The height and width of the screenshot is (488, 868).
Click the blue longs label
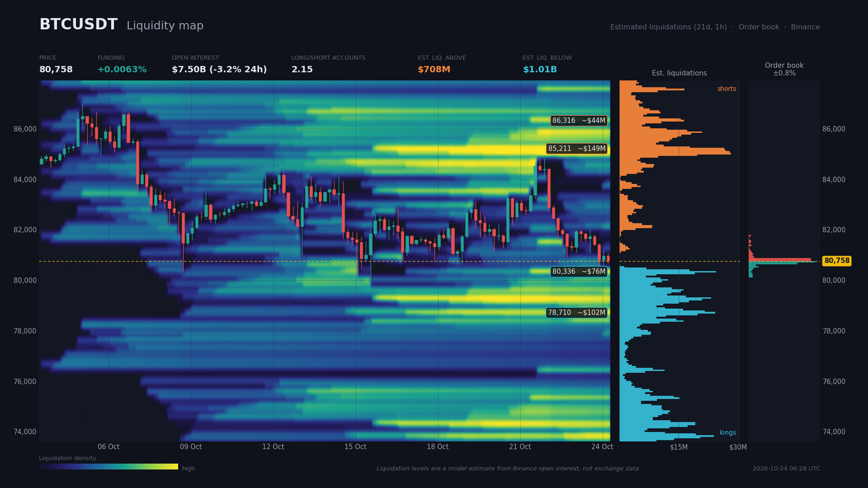pos(727,433)
